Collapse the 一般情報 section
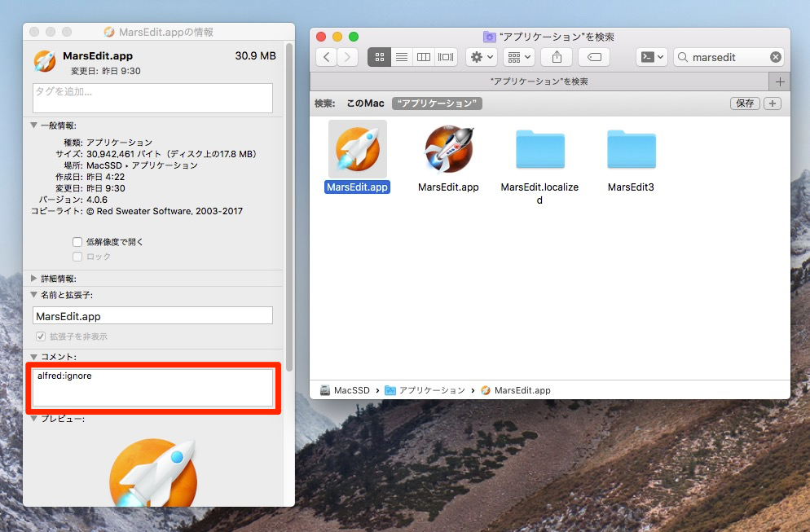 click(x=33, y=125)
